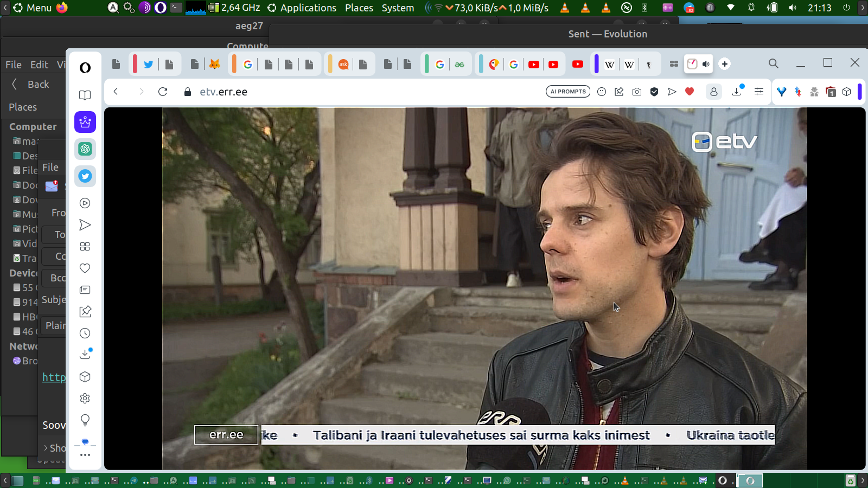Open the Easy setup sliders panel
This screenshot has width=868, height=488.
(x=759, y=92)
